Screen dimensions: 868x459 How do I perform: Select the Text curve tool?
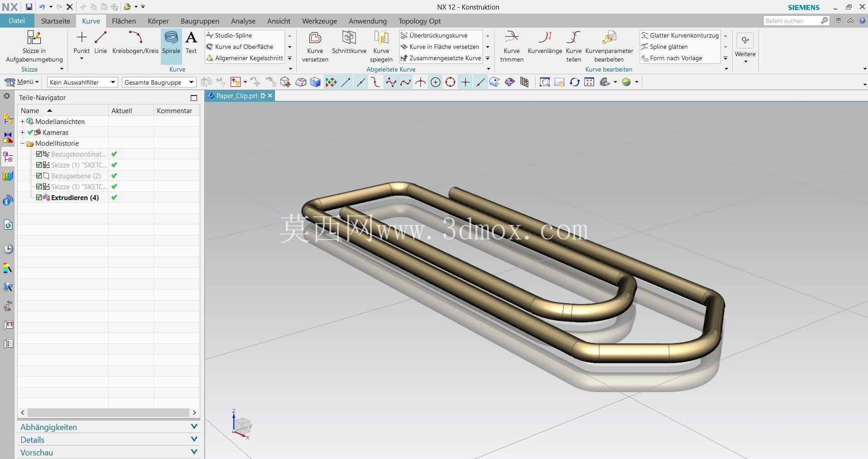[191, 43]
